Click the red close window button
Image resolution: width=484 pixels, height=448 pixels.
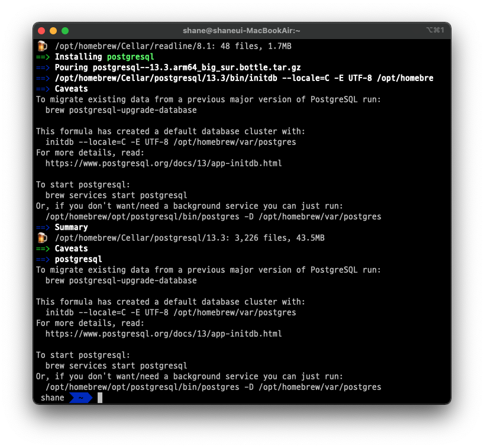coord(41,31)
